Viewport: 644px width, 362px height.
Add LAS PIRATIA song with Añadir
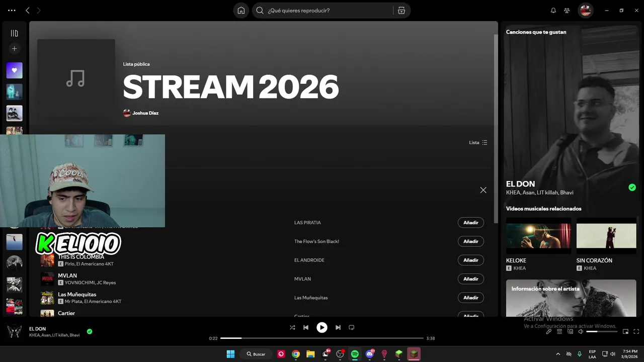tap(471, 223)
